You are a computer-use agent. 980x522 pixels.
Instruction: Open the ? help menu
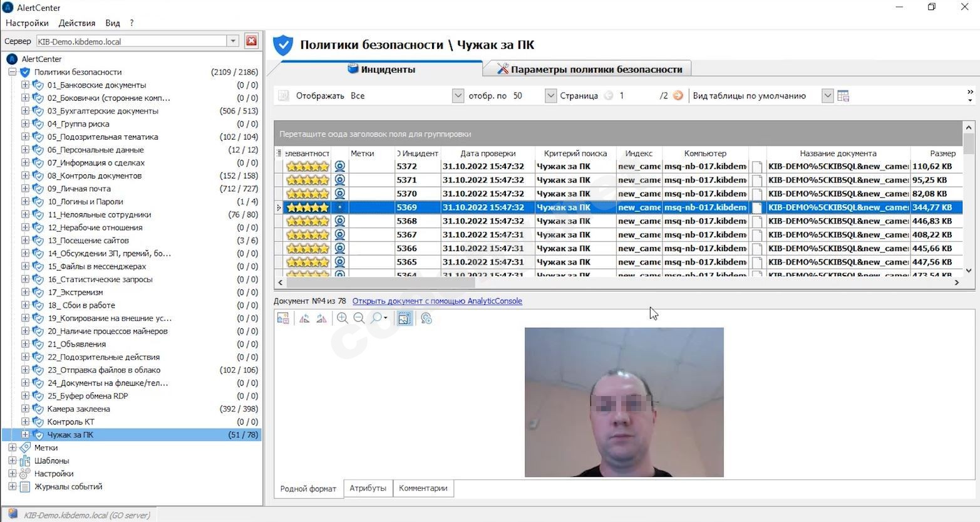point(132,23)
